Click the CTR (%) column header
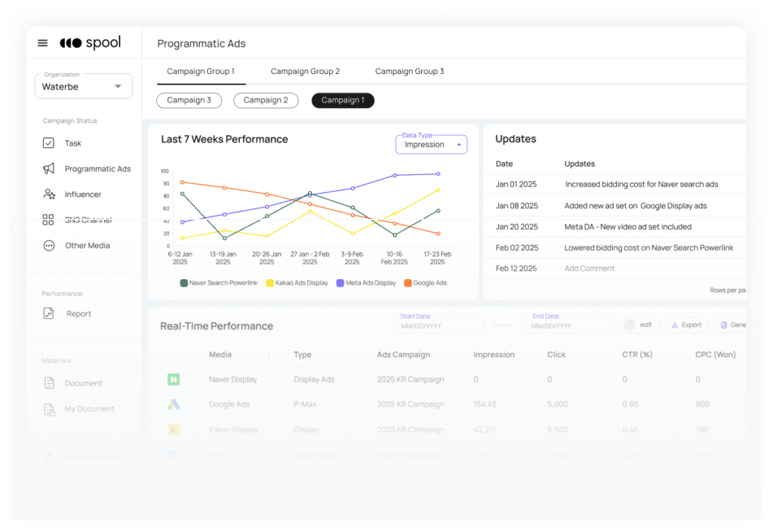 tap(637, 355)
